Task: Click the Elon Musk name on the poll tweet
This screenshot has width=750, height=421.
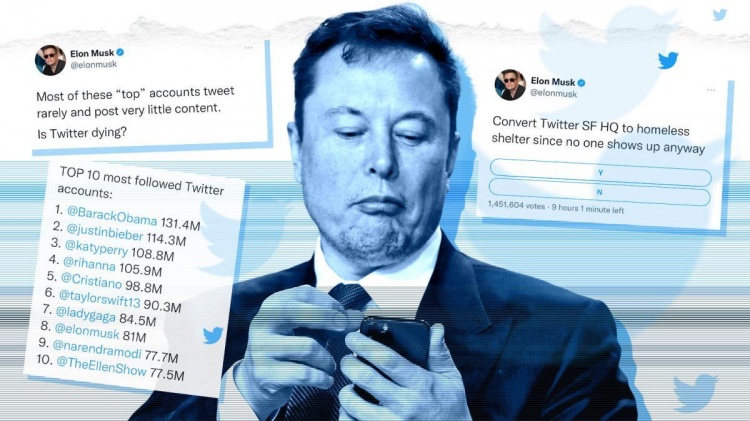Action: (x=552, y=81)
